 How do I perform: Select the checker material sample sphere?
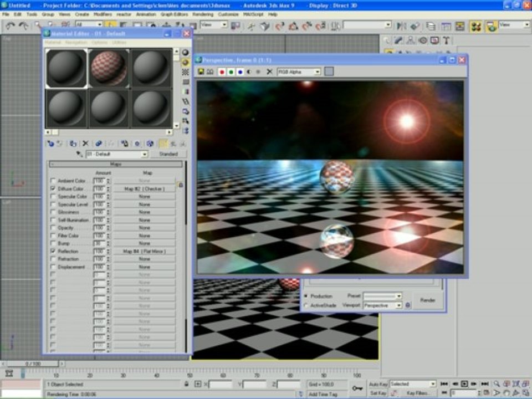point(109,69)
